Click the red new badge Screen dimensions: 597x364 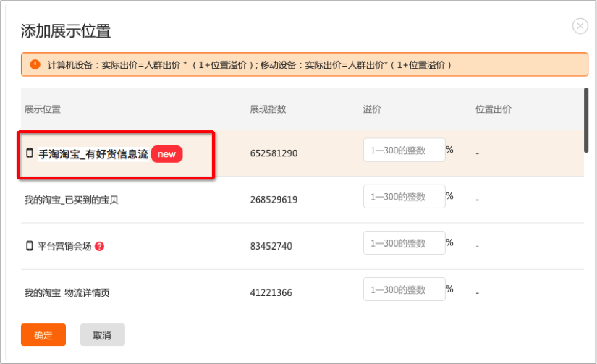pos(166,154)
